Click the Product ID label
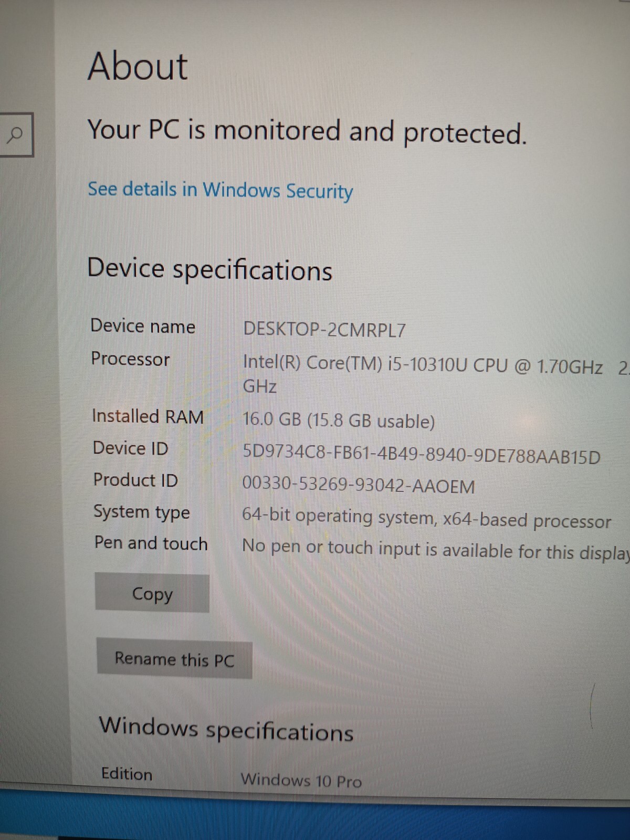The image size is (630, 840). click(x=135, y=480)
